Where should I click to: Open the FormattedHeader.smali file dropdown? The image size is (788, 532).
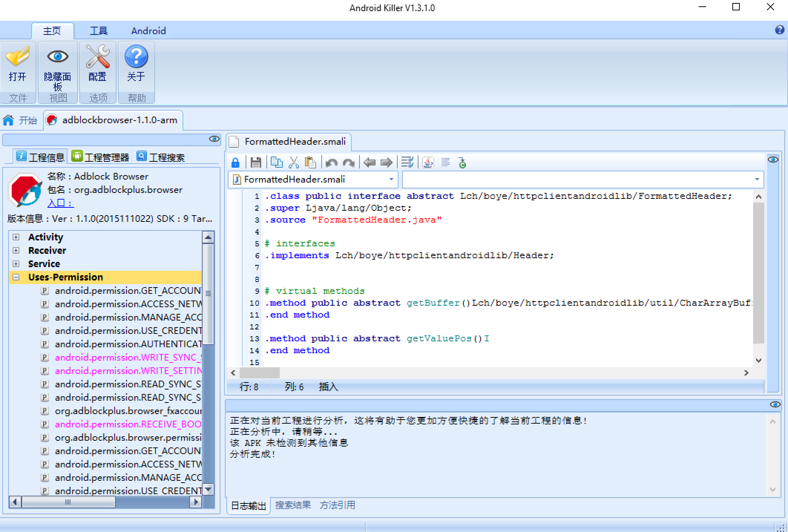[391, 180]
